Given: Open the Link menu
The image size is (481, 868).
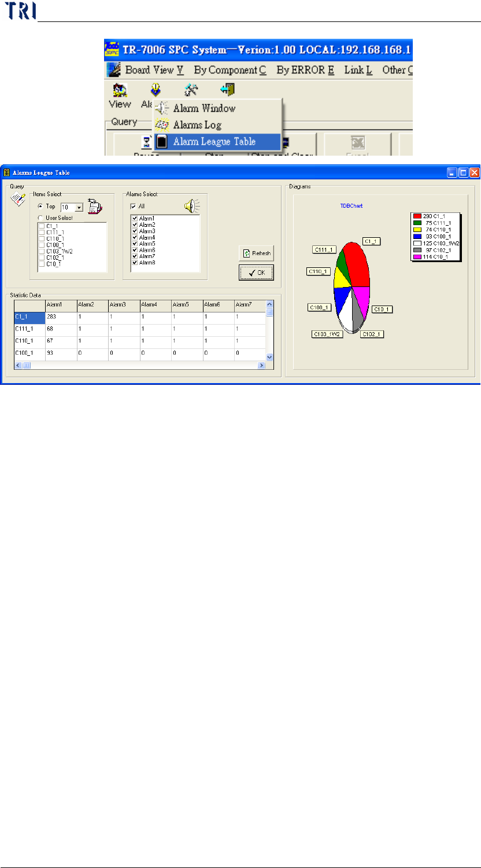Looking at the screenshot, I should [x=358, y=70].
